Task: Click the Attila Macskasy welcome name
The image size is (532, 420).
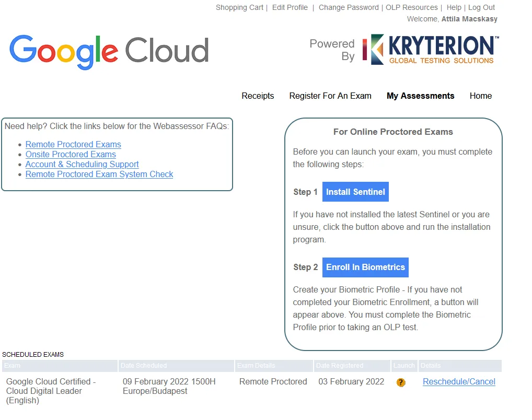Action: pos(469,19)
